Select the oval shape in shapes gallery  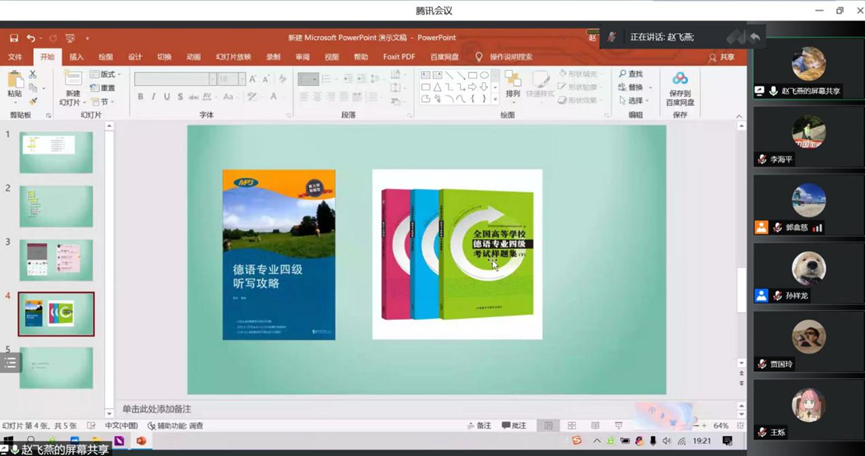484,75
